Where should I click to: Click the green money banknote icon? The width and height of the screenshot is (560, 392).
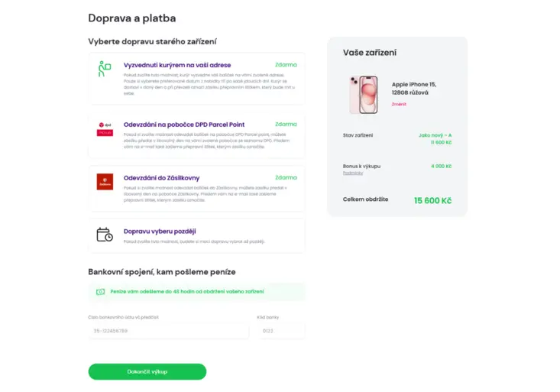100,292
